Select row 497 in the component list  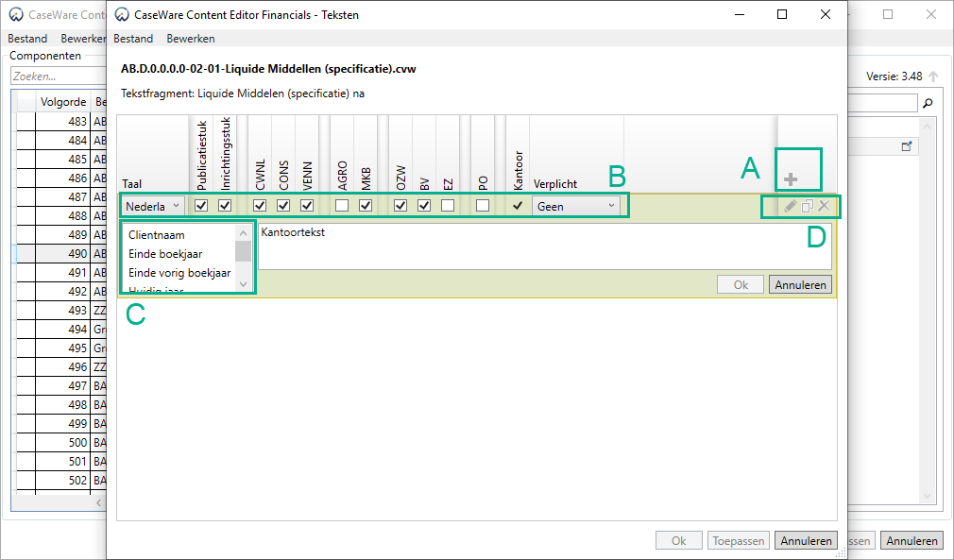(x=61, y=385)
